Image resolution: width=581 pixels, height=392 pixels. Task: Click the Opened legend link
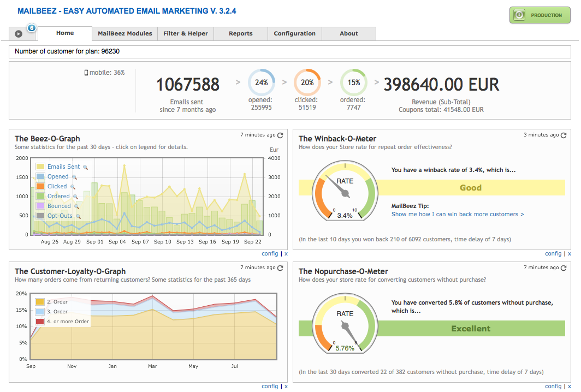point(58,176)
